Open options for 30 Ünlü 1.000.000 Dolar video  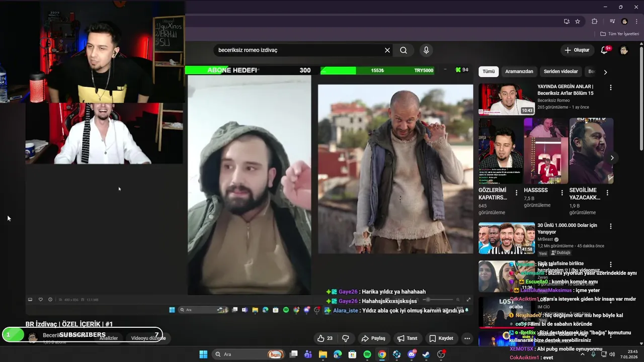611,226
